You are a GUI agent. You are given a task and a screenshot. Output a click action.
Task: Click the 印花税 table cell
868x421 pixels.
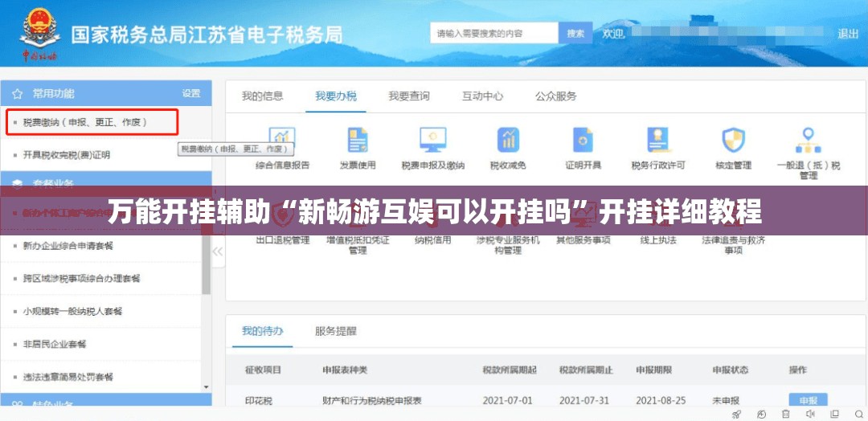click(259, 401)
